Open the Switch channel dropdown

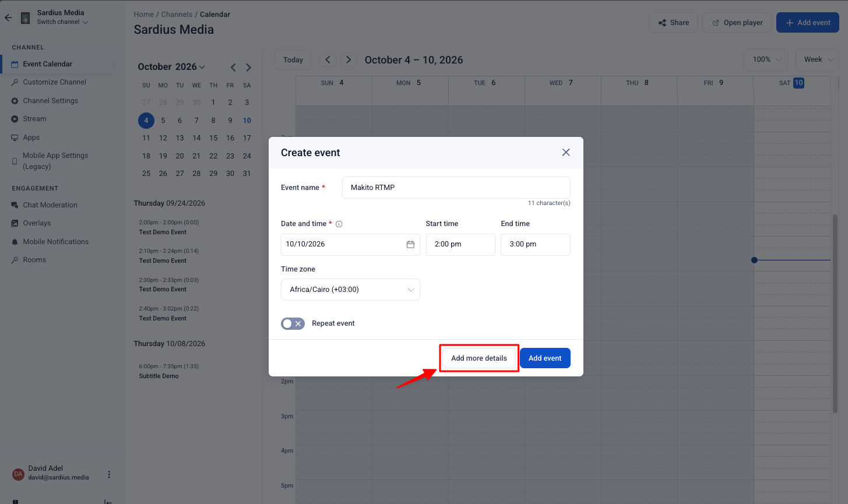click(62, 22)
